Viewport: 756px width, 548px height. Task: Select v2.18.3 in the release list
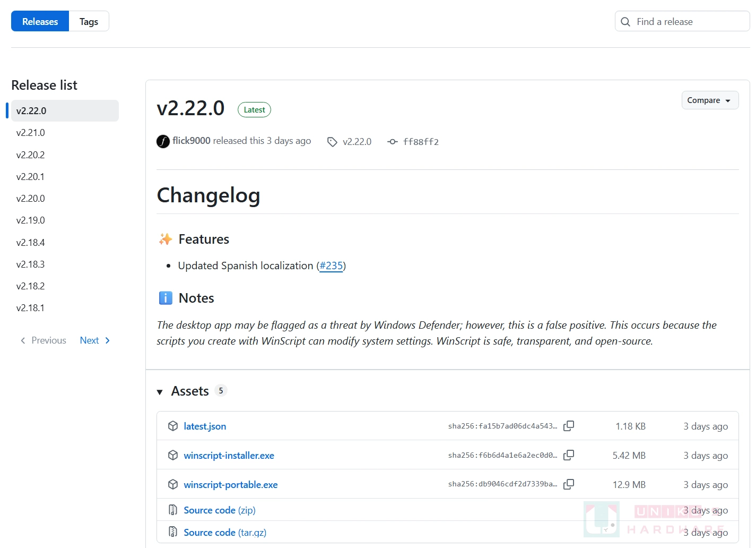pyautogui.click(x=31, y=264)
